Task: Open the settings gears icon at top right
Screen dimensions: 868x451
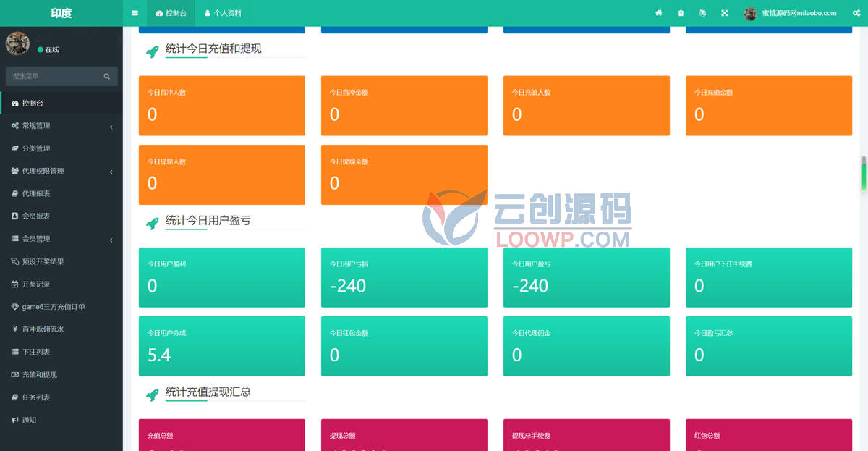Action: click(855, 13)
